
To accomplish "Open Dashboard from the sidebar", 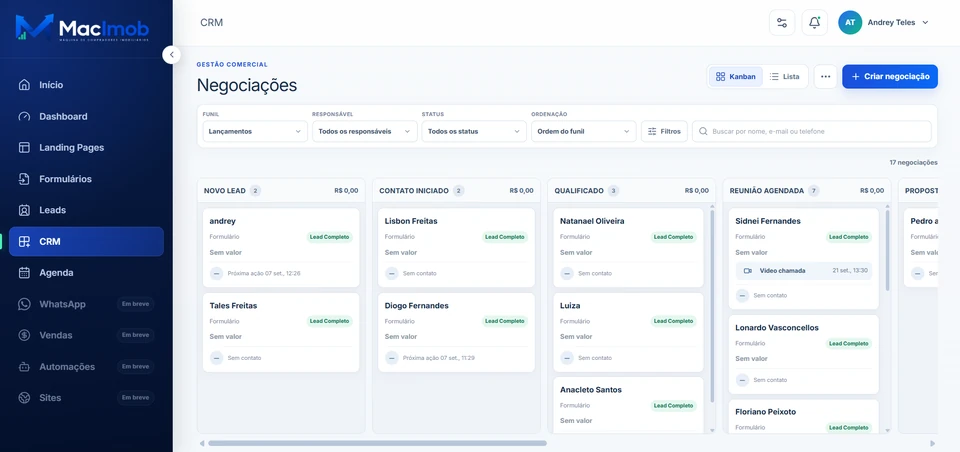I will pyautogui.click(x=86, y=116).
